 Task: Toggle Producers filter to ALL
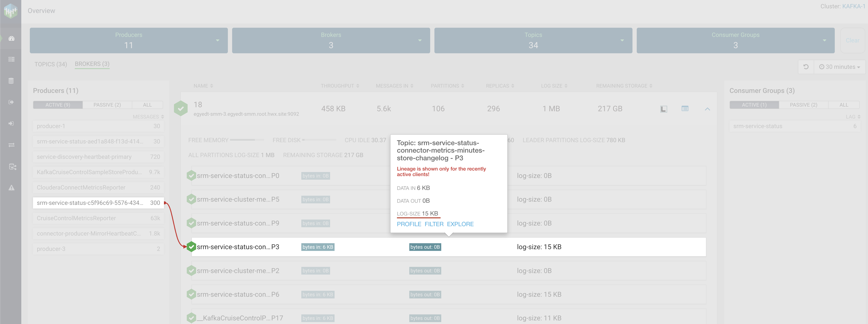click(147, 105)
